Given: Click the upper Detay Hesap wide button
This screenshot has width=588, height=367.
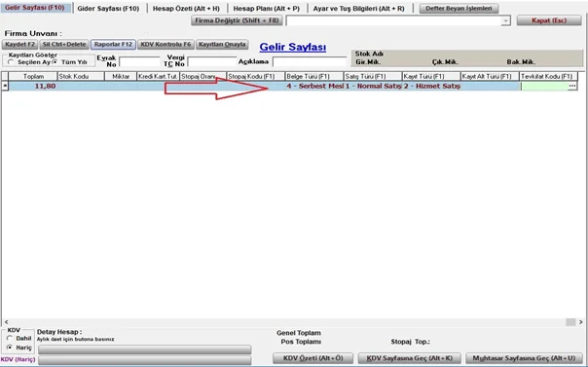Looking at the screenshot, I should [x=144, y=349].
